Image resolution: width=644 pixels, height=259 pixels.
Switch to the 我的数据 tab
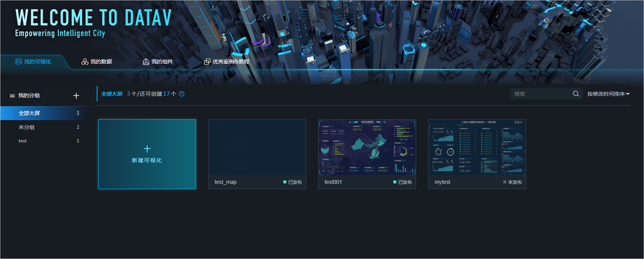point(97,62)
